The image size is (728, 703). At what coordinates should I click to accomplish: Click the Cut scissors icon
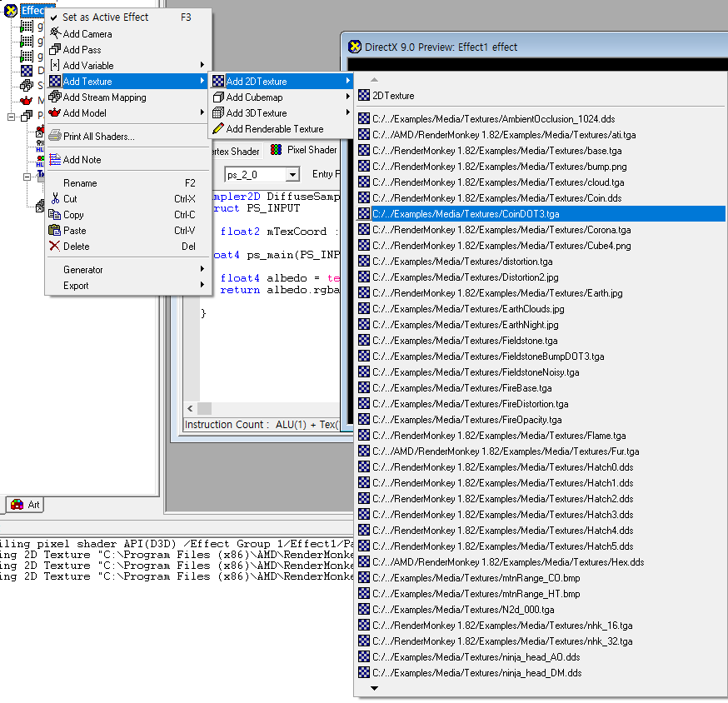(55, 198)
